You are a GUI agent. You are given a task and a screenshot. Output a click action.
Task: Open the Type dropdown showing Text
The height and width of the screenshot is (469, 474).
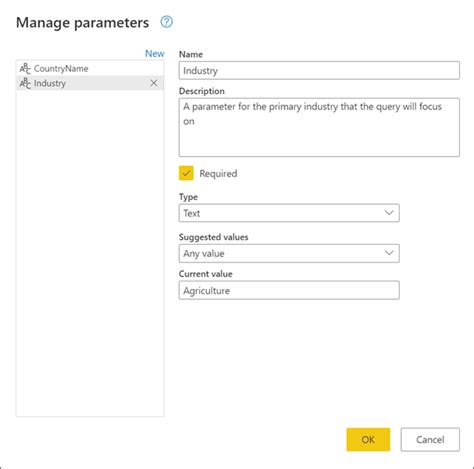click(289, 213)
